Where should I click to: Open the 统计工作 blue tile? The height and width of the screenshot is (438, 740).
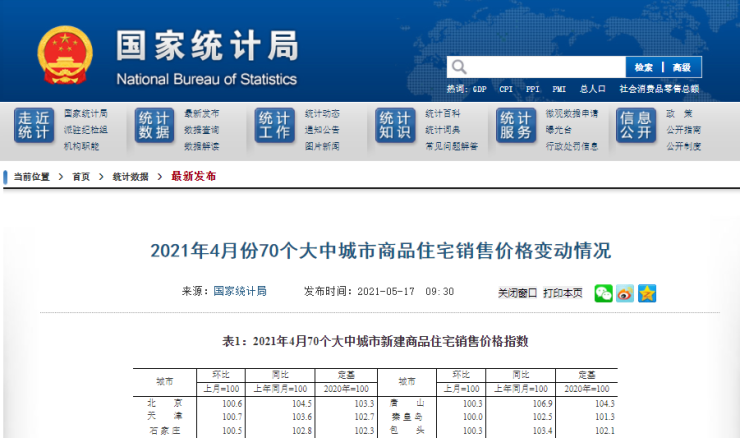[x=275, y=125]
